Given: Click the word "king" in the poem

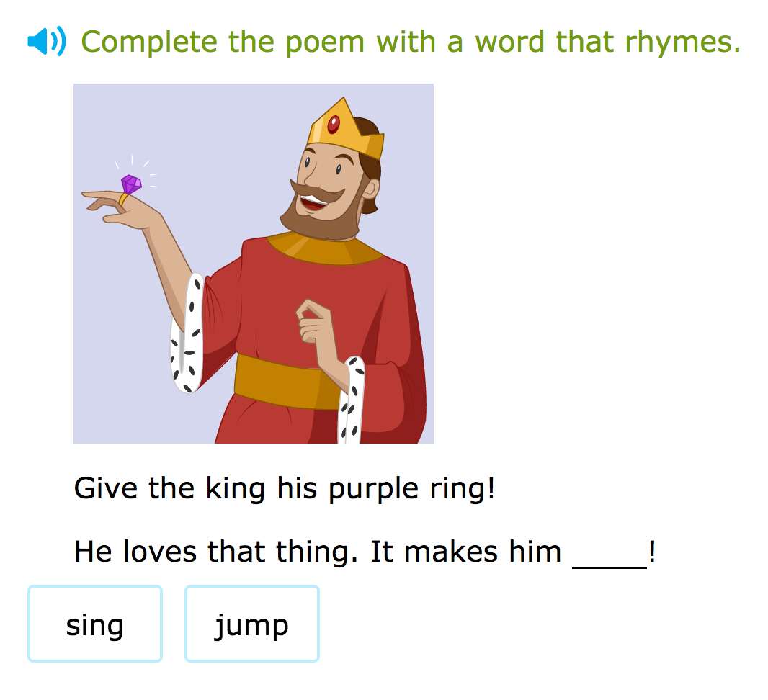Looking at the screenshot, I should point(236,488).
